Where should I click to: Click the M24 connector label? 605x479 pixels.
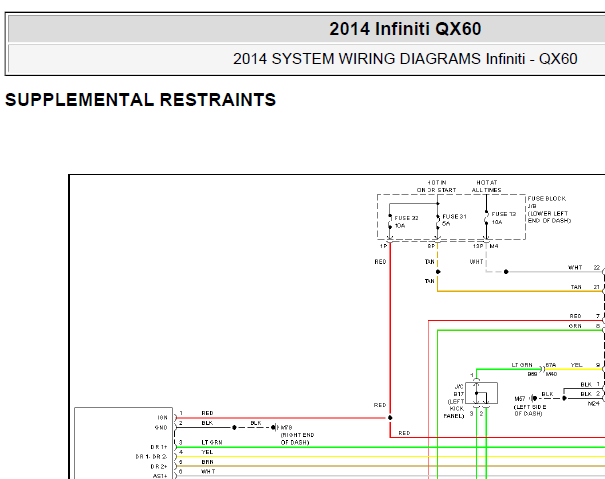click(x=593, y=403)
